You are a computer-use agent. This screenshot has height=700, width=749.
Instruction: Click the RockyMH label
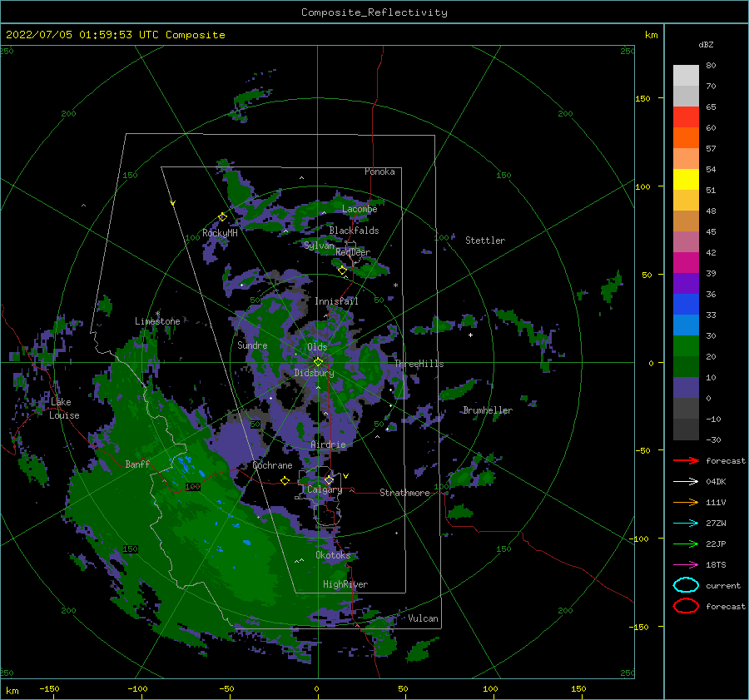pyautogui.click(x=220, y=233)
